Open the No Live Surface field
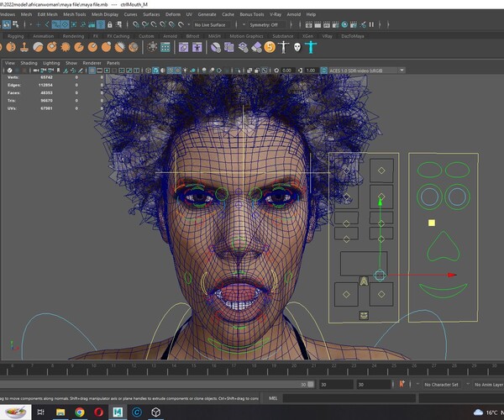The width and height of the screenshot is (504, 420). (210, 24)
